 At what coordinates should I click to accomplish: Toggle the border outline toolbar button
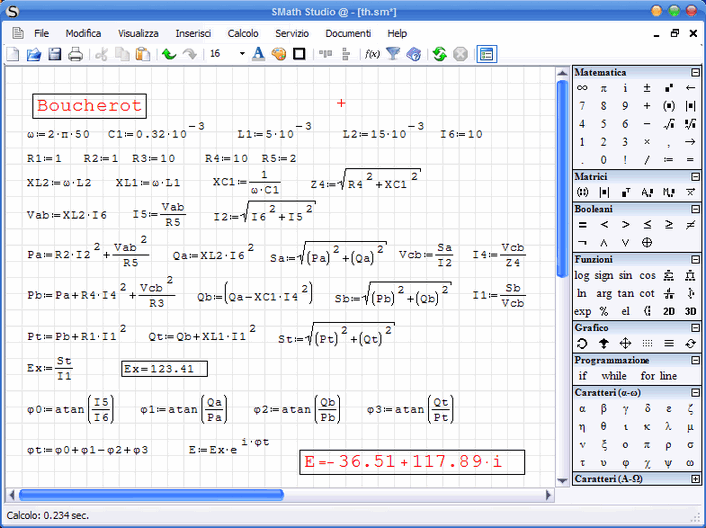(x=299, y=54)
